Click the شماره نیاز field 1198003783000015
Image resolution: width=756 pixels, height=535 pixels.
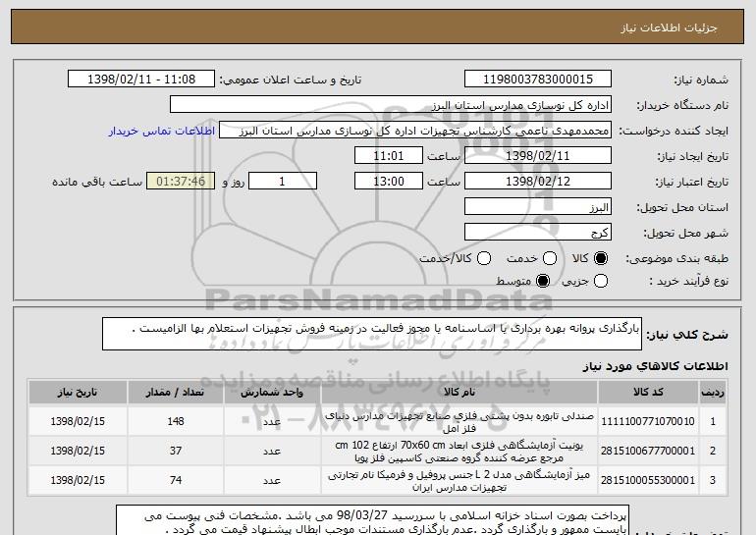click(538, 80)
